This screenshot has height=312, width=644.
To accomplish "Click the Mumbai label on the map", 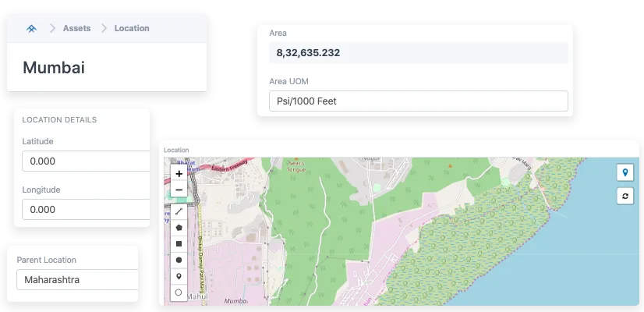I will (x=235, y=300).
